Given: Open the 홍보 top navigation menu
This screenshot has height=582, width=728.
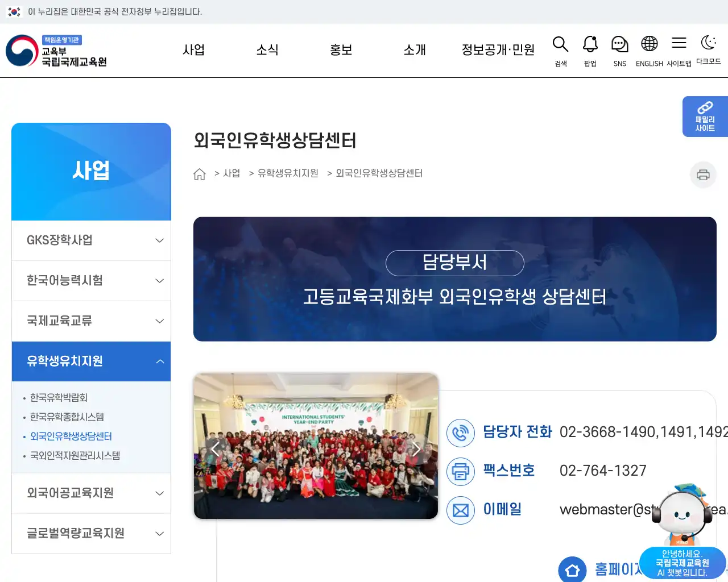Looking at the screenshot, I should click(x=341, y=50).
